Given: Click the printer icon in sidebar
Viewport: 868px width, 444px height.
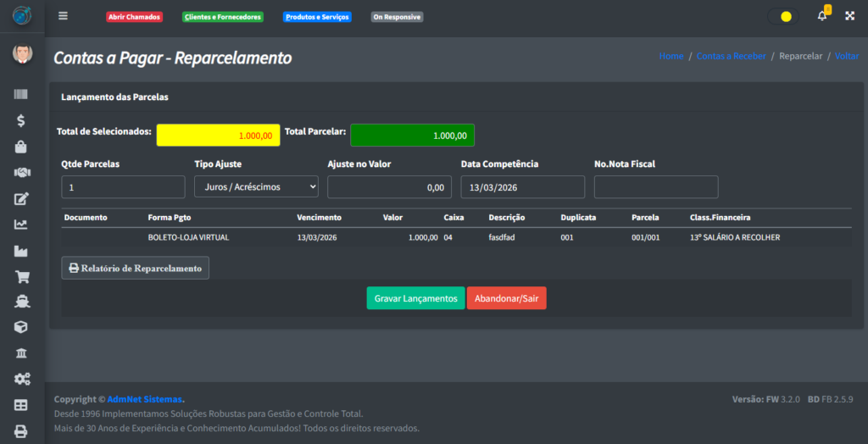Looking at the screenshot, I should click(21, 430).
